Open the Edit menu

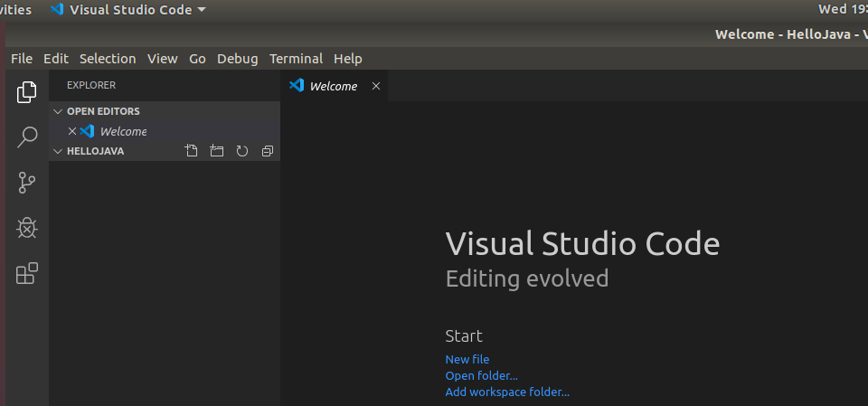[x=56, y=59]
